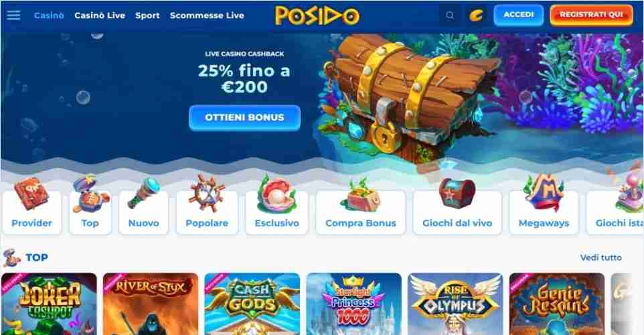The width and height of the screenshot is (644, 335).
Task: Open the hamburger menu icon
Action: coord(13,15)
